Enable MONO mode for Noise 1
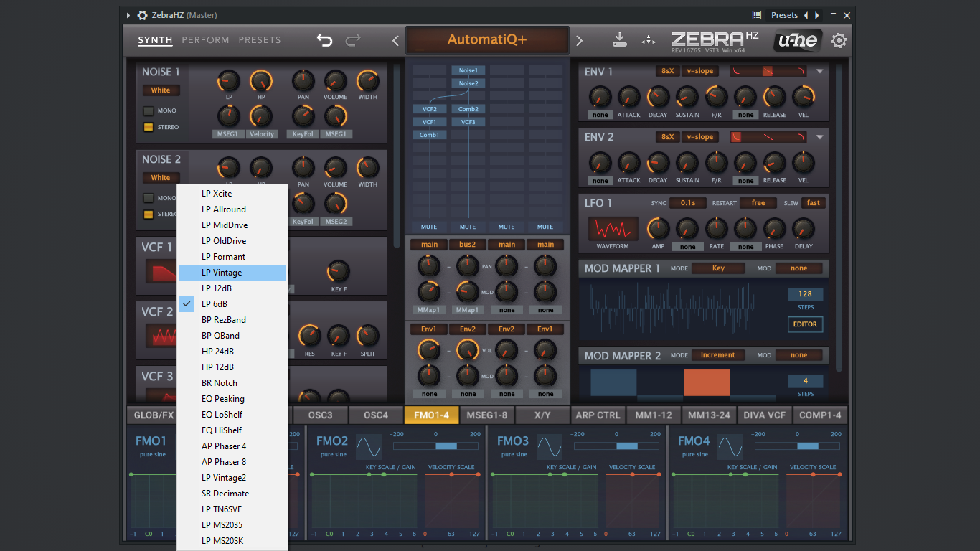Screen dimensions: 980x551 [x=149, y=110]
